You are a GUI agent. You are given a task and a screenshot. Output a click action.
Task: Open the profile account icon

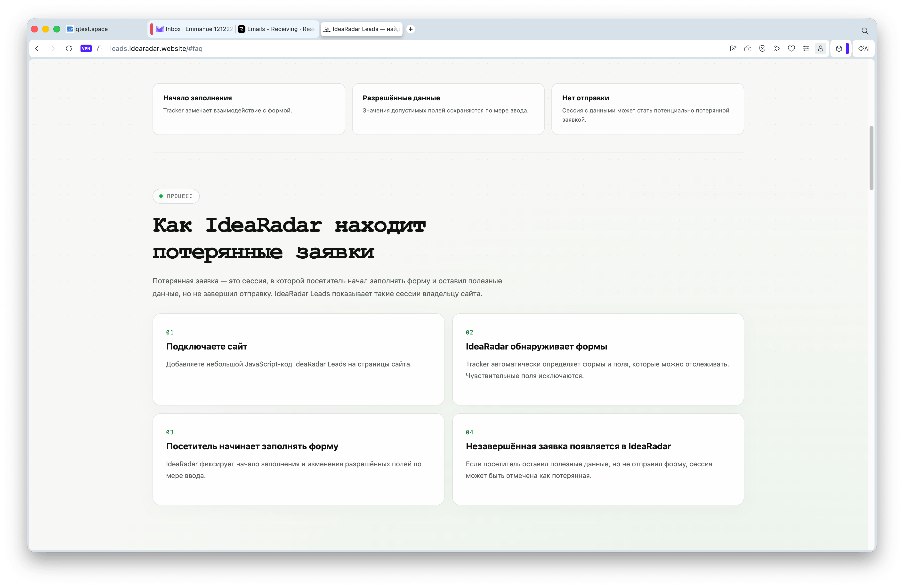pyautogui.click(x=820, y=48)
